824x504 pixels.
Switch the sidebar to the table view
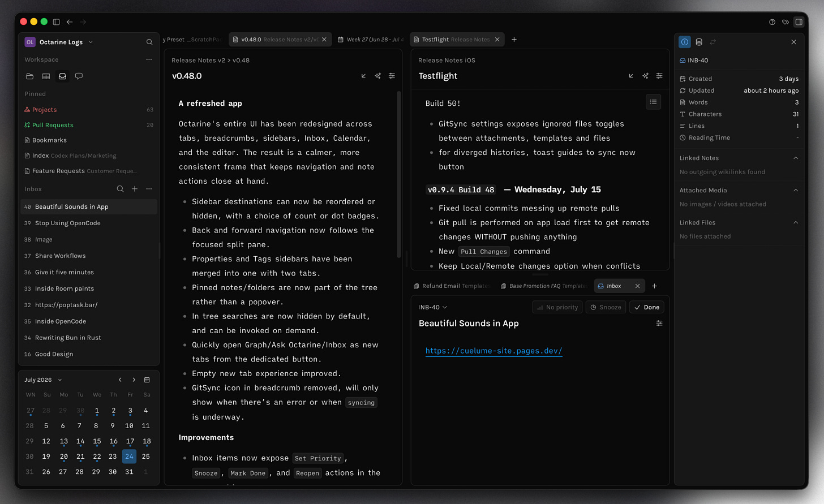[46, 76]
